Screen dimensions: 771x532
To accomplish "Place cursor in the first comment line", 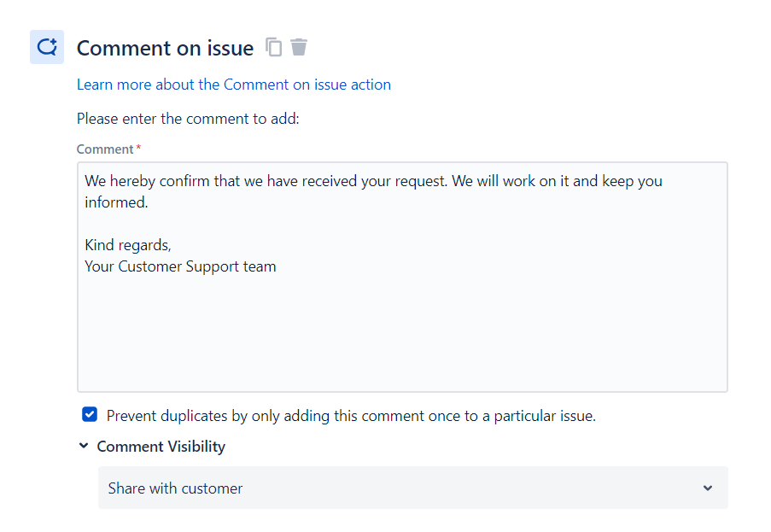I will pos(373,181).
